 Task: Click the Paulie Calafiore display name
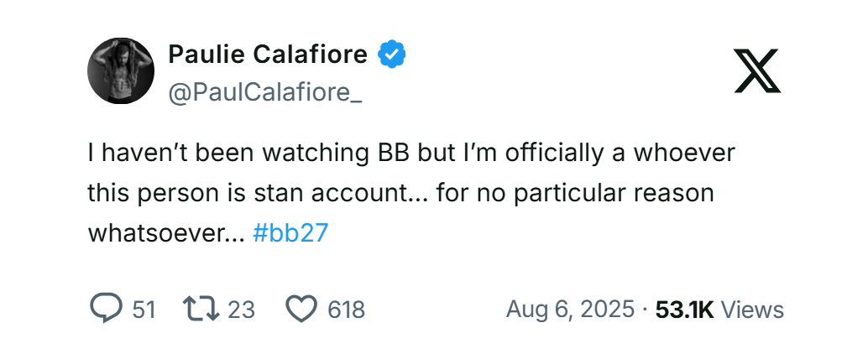tap(268, 55)
